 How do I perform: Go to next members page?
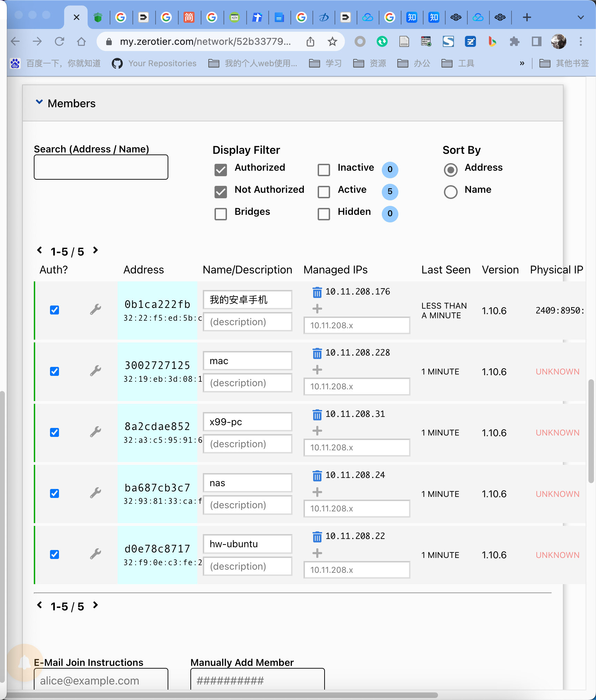point(95,251)
